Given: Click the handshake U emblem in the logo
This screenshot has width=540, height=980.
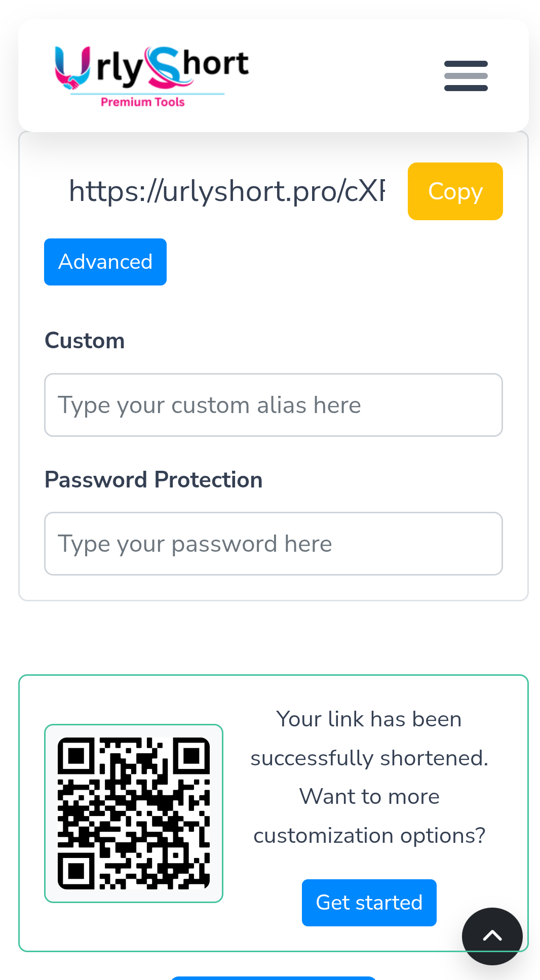Looking at the screenshot, I should pos(72,68).
